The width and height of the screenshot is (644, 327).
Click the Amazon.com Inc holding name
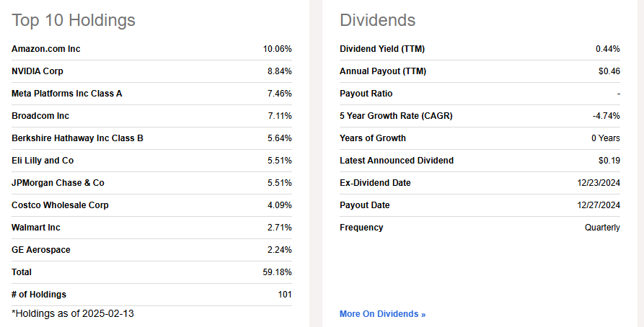point(46,49)
